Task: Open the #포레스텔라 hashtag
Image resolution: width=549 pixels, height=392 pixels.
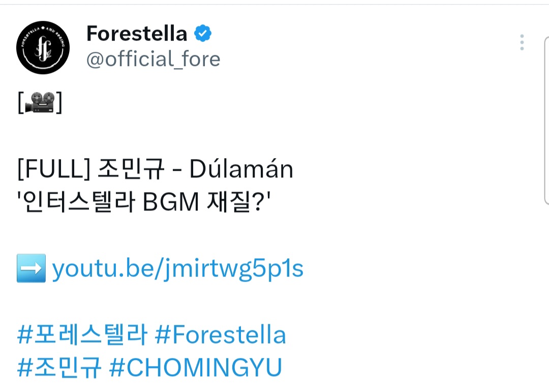Action: coord(82,335)
